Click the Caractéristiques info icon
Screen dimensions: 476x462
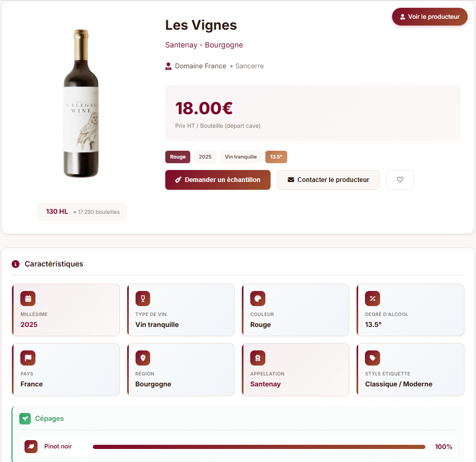[x=16, y=264]
